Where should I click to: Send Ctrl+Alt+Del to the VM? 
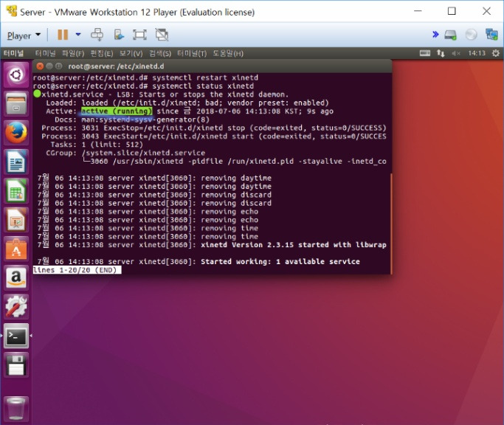97,35
